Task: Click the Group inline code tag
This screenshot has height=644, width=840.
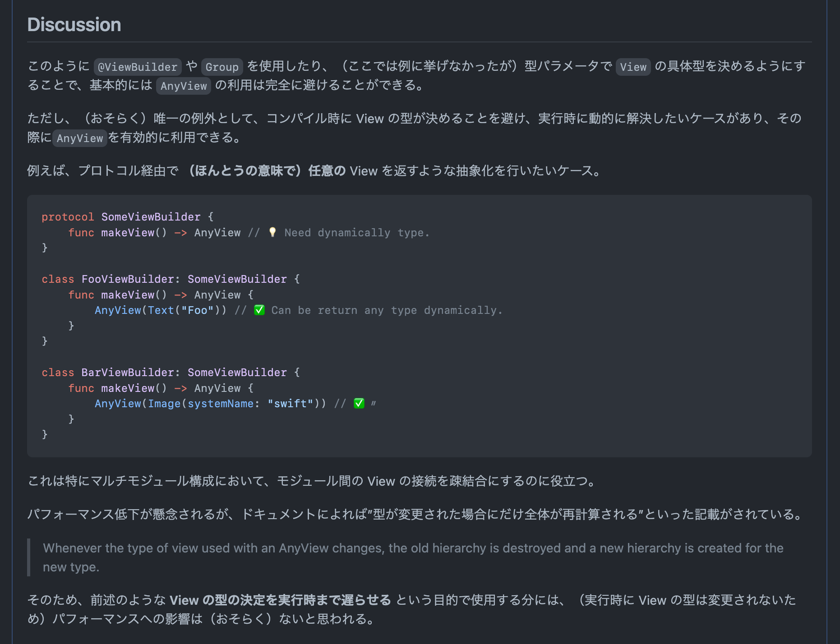Action: coord(222,67)
